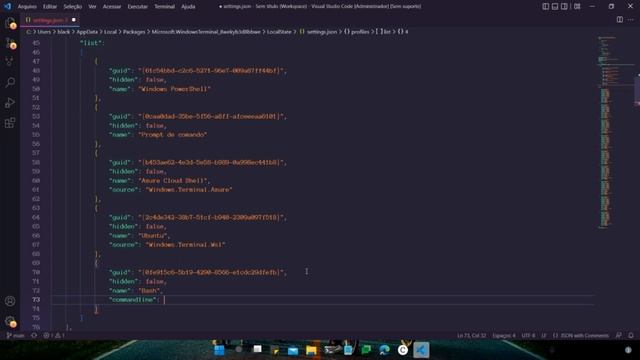Open the Accounts menu icon

click(10, 301)
